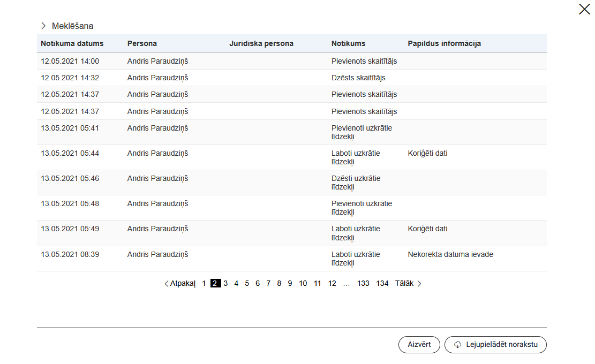
Task: Go to last page 134
Action: (x=382, y=284)
